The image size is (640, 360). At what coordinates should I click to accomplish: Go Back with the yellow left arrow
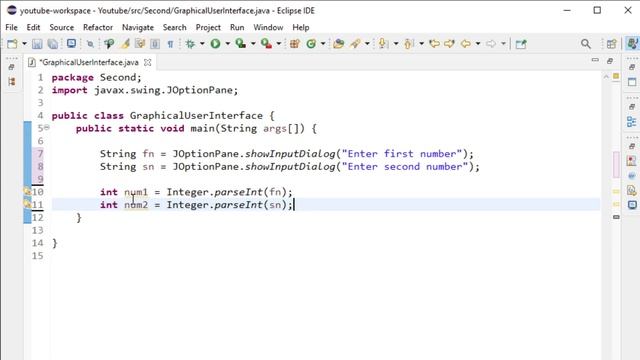(466, 44)
